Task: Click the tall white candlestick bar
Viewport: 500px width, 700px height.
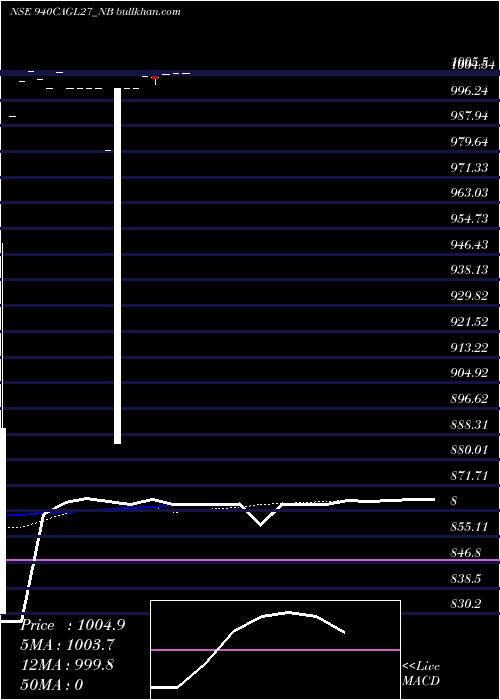Action: (x=117, y=266)
